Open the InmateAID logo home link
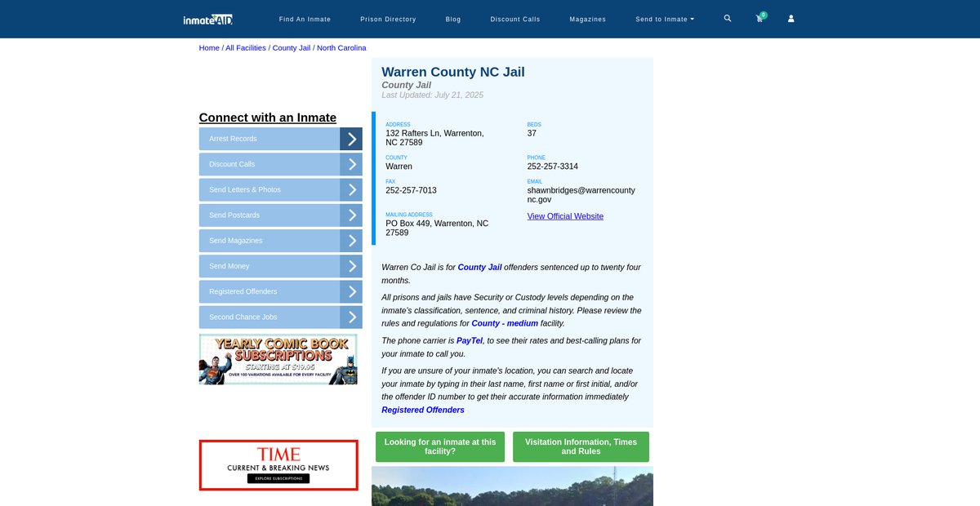980x506 pixels. tap(208, 19)
